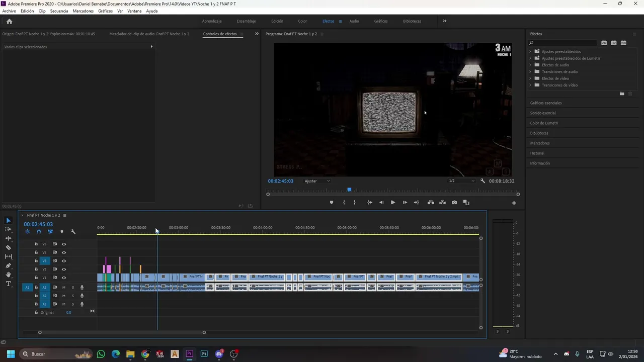The width and height of the screenshot is (644, 362).
Task: Mute audio track A1
Action: tap(64, 288)
